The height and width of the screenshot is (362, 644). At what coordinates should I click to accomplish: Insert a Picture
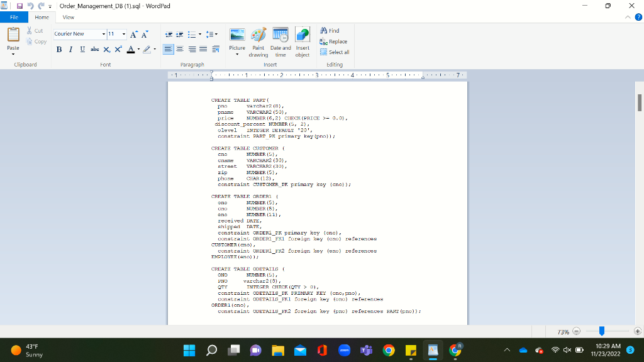coord(237,38)
